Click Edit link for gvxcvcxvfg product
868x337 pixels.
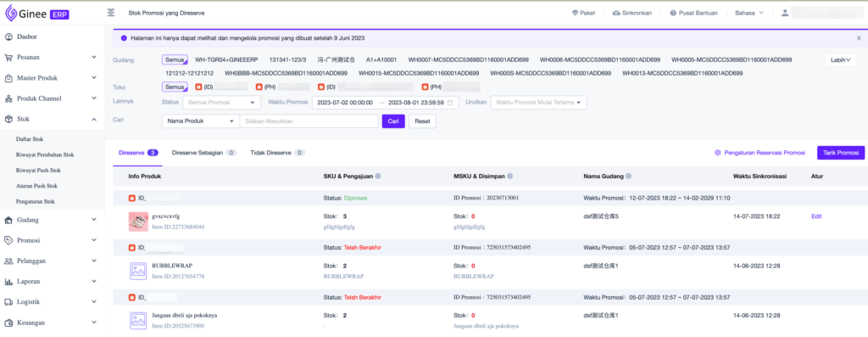(816, 216)
